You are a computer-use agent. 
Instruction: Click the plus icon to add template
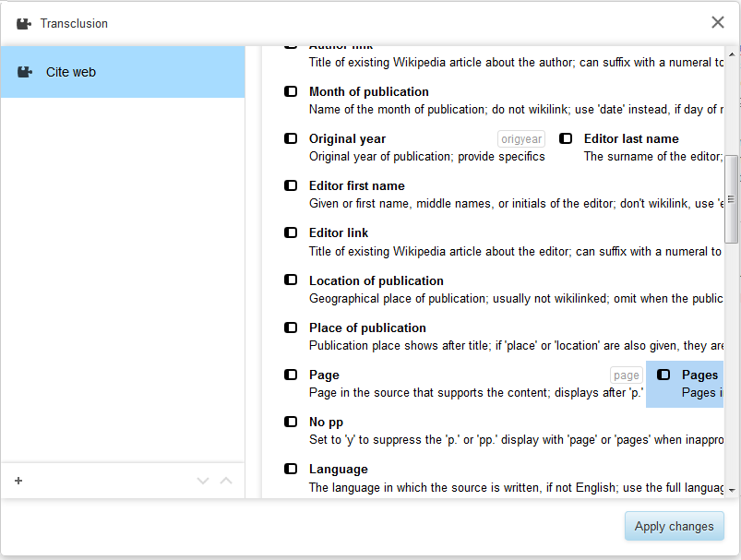click(x=18, y=481)
